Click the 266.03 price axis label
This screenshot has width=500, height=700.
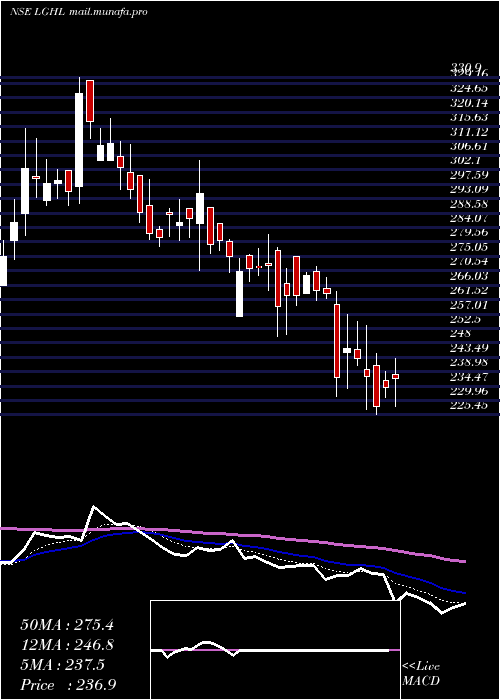tap(470, 275)
